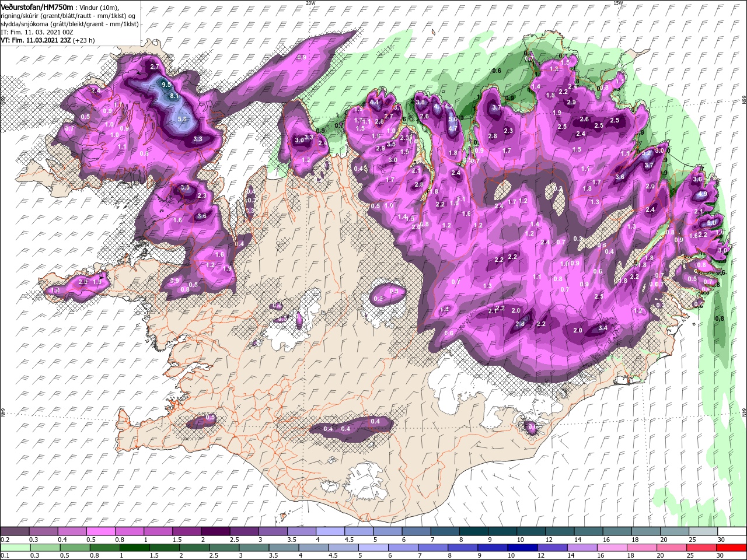Click the 8.1 precipitation value on the map
Viewport: 747px width, 560px height.
pyautogui.click(x=174, y=96)
